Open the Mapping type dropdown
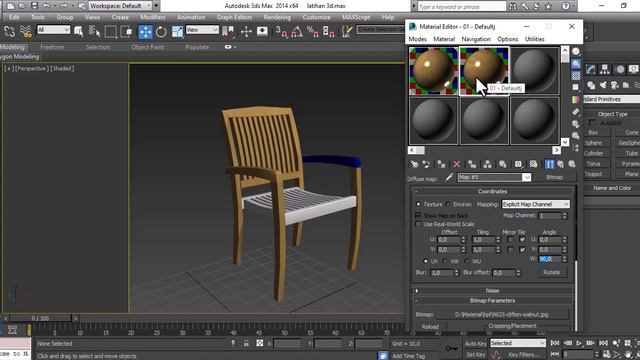This screenshot has height=360, width=640. 536,204
